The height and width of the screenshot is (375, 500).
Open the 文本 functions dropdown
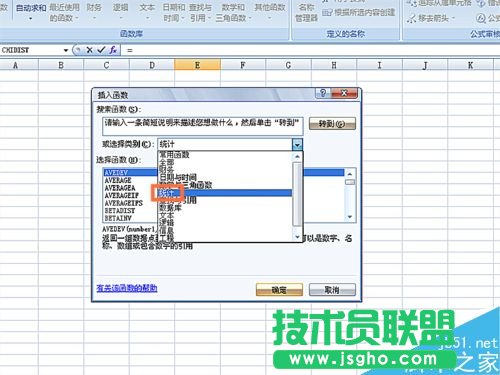(147, 12)
